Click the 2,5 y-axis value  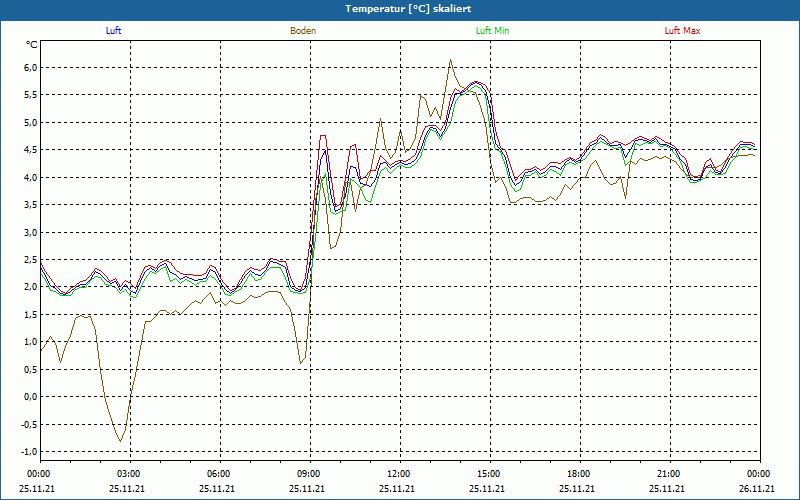31,260
